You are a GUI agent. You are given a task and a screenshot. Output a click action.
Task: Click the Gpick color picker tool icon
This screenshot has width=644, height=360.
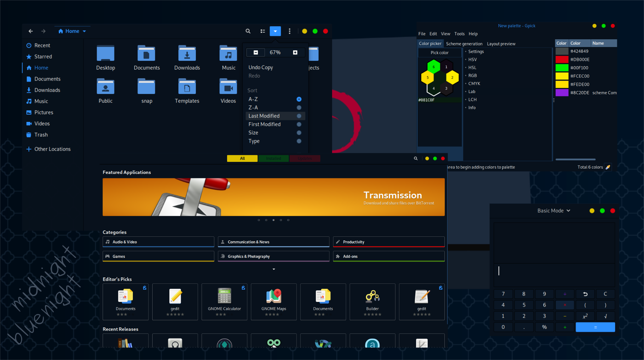tap(608, 167)
